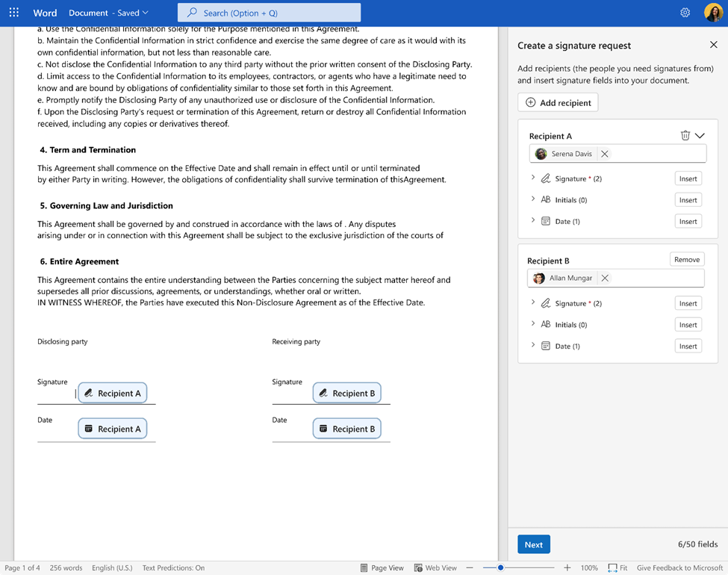Expand Recipient A Date fields
Image resolution: width=728 pixels, height=575 pixels.
click(533, 220)
